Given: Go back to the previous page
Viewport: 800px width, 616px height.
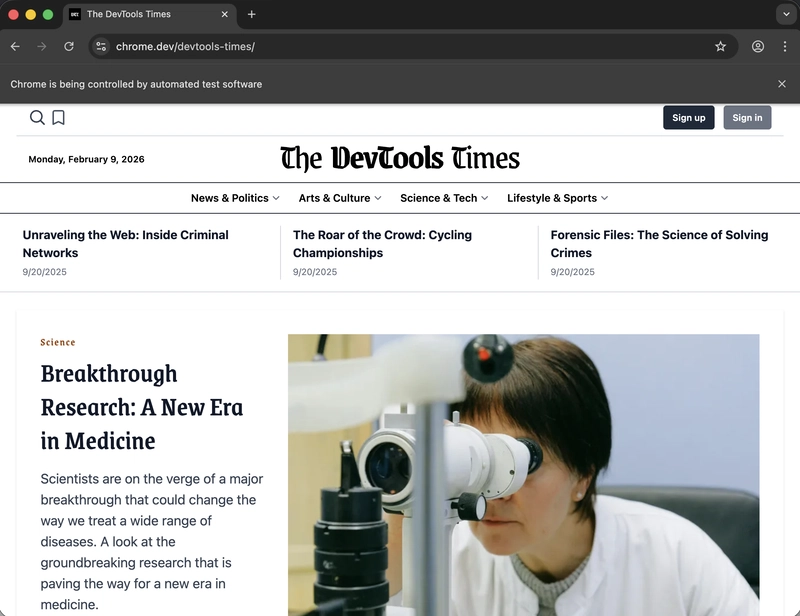Looking at the screenshot, I should (x=15, y=46).
